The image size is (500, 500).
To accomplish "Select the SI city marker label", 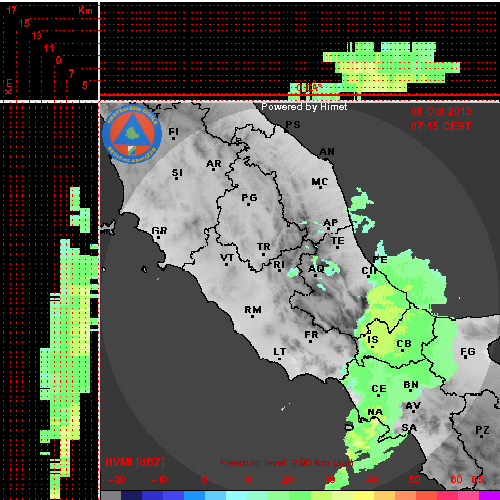I will pyautogui.click(x=177, y=173).
